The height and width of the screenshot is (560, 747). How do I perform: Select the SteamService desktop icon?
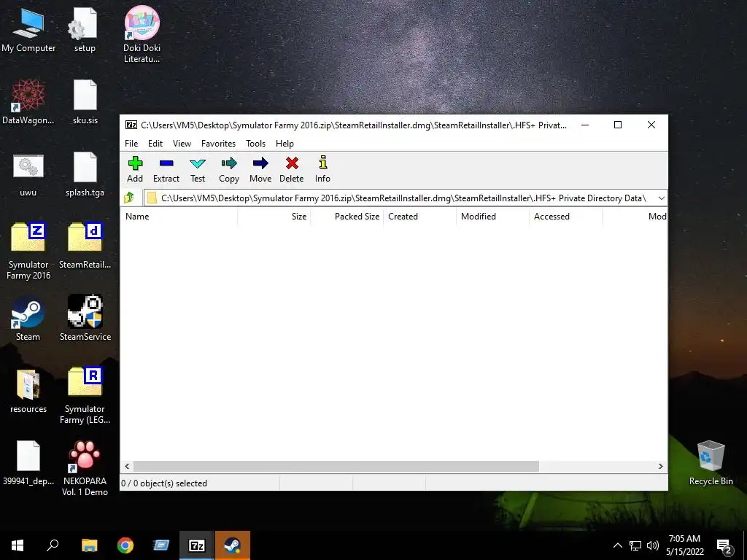[x=85, y=318]
